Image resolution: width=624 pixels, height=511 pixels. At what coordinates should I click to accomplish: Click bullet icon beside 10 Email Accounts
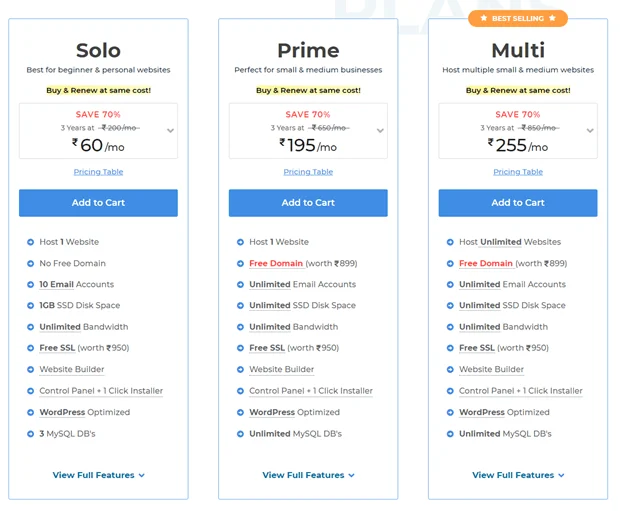pos(30,285)
